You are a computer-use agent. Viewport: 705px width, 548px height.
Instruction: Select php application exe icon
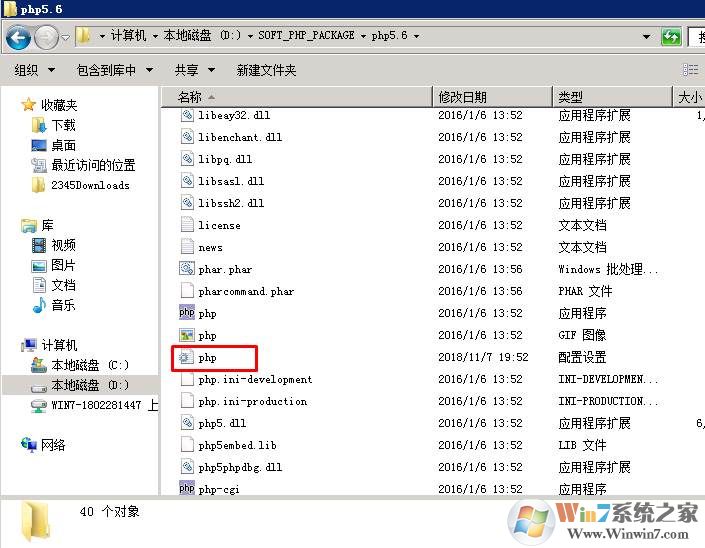187,313
